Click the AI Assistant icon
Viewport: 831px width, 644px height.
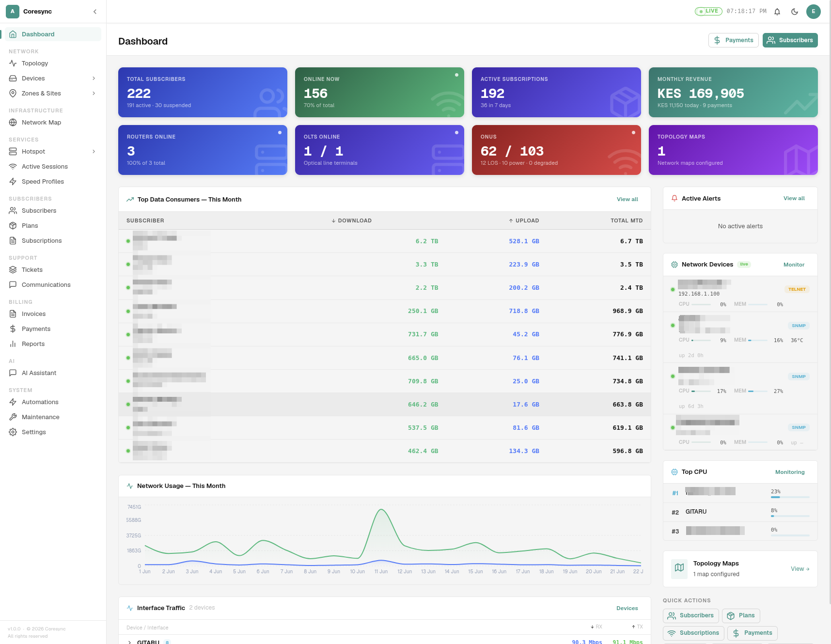point(13,373)
